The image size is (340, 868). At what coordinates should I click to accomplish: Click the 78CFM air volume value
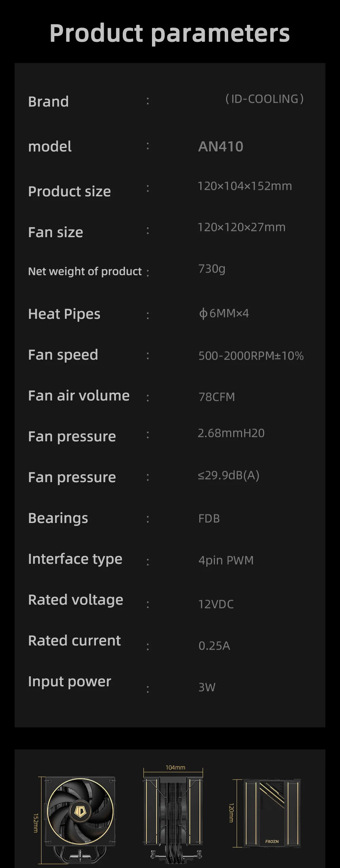pos(217,397)
